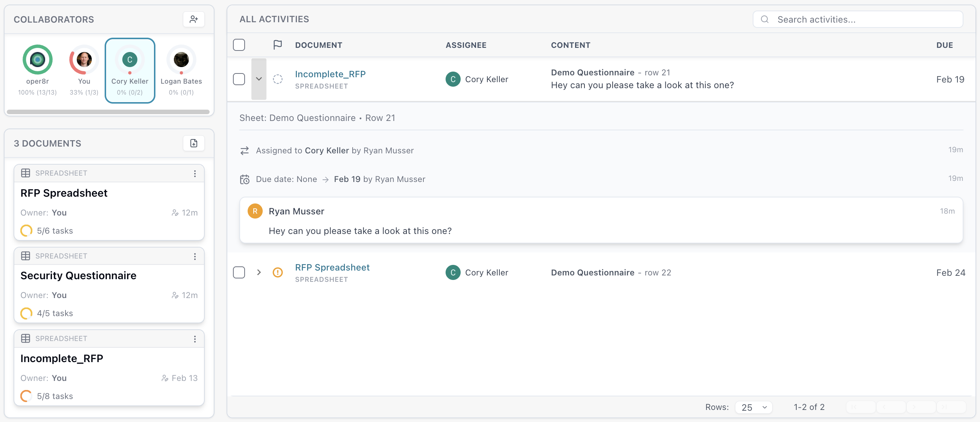
Task: Open the three-dot menu on RFP Spreadsheet card
Action: point(195,173)
